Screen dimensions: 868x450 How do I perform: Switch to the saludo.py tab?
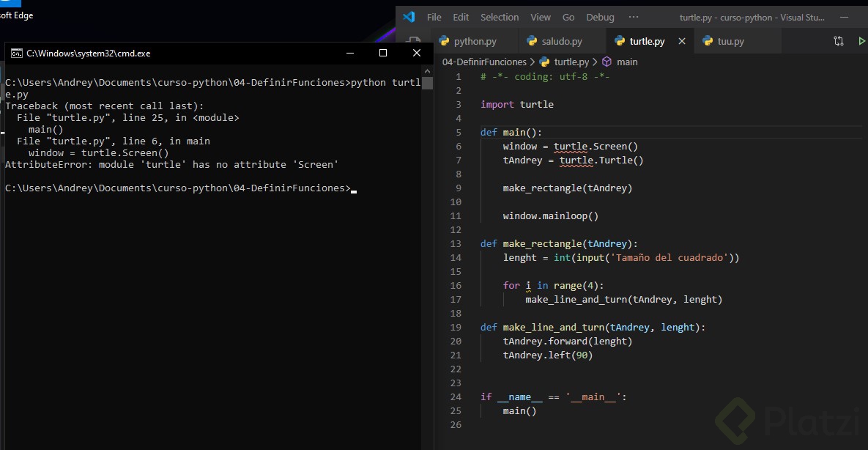pos(562,41)
